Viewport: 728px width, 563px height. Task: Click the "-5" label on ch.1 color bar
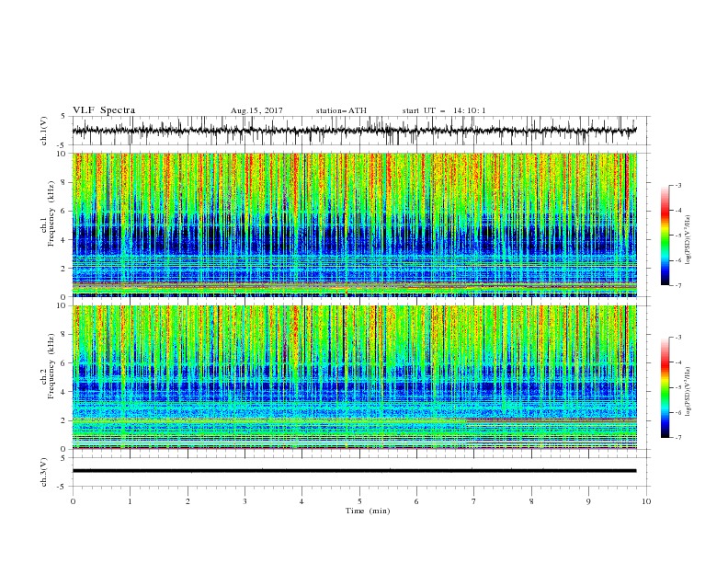(677, 236)
